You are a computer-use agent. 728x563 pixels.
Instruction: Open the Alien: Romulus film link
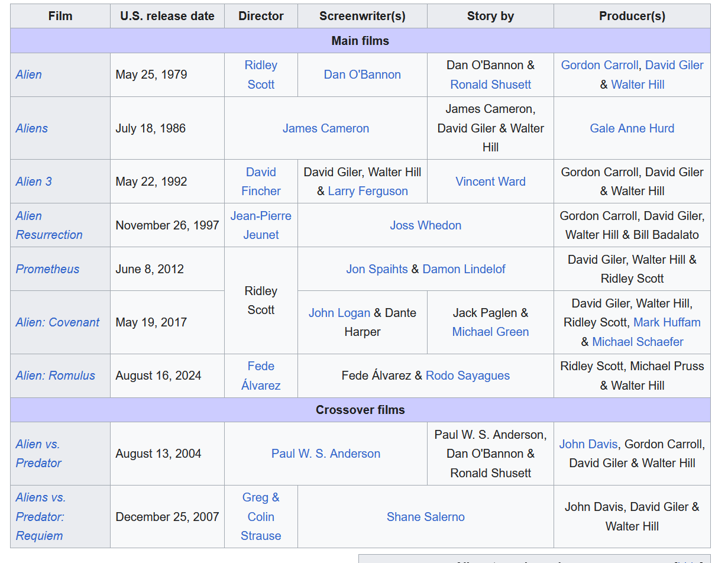pyautogui.click(x=55, y=376)
